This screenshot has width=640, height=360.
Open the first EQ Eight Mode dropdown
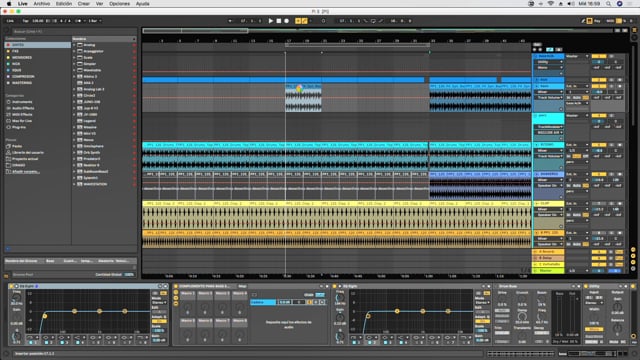(x=159, y=302)
